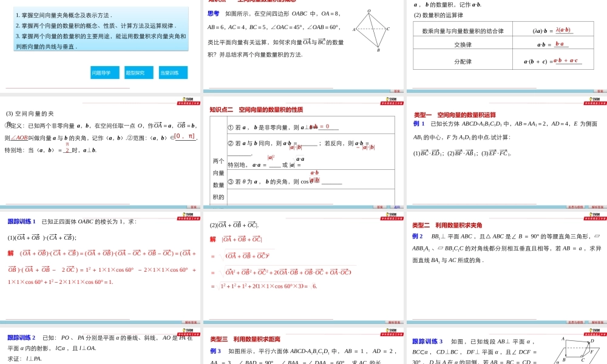The width and height of the screenshot is (607, 364).
Task: Click the heading 知识点二 空间向量的数量积的性质
Action: (256, 110)
